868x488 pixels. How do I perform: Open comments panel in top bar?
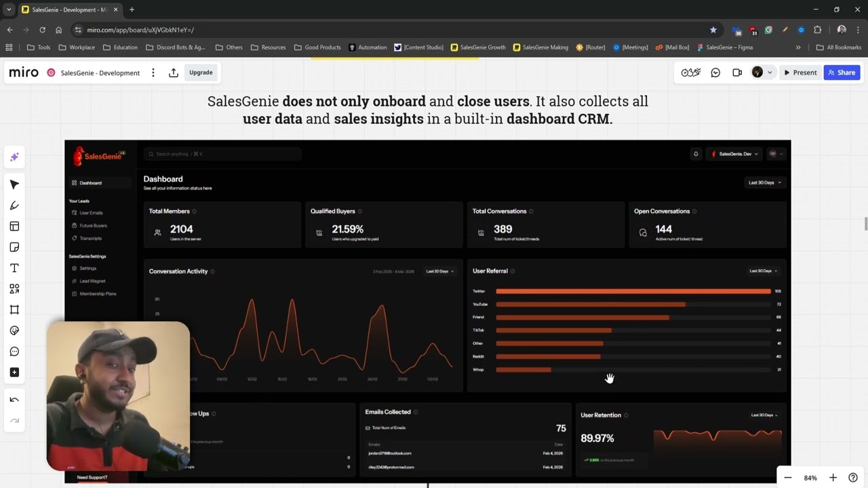(x=715, y=73)
